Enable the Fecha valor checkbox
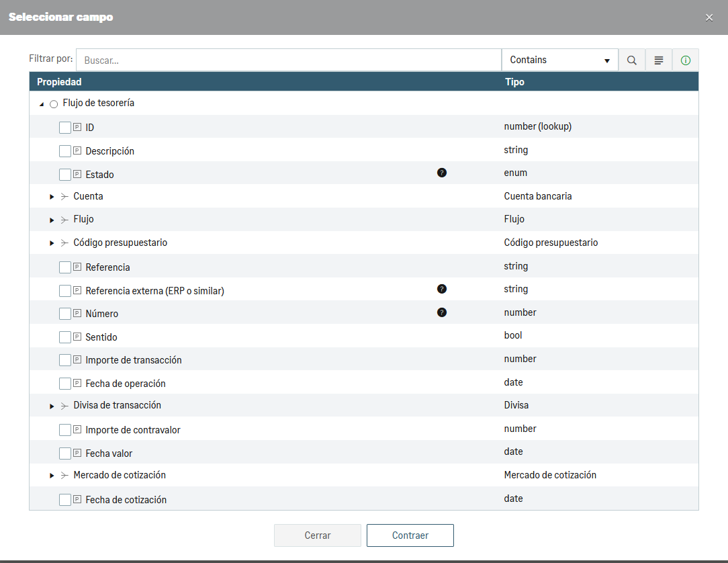 (65, 453)
